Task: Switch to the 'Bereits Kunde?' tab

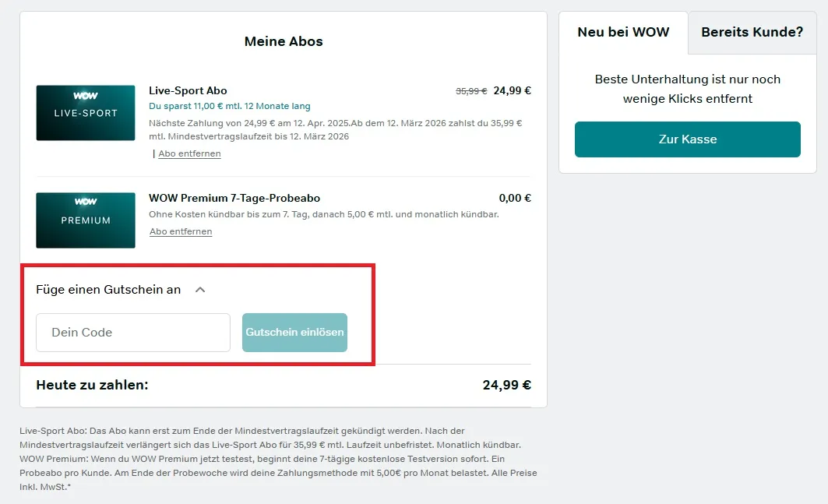Action: pyautogui.click(x=750, y=33)
